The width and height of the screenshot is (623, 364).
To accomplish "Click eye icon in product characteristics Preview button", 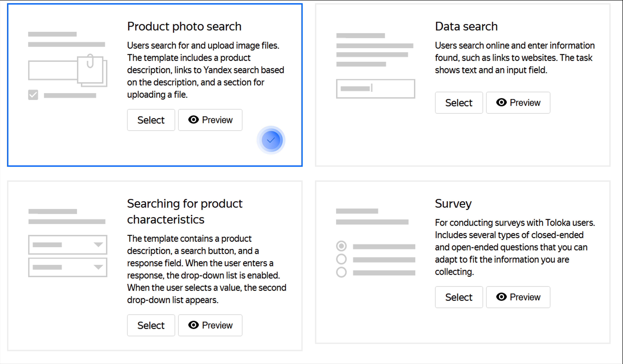I will 193,325.
